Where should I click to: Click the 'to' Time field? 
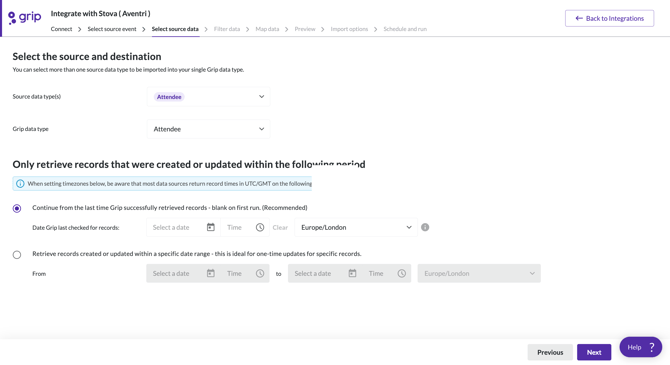click(387, 274)
